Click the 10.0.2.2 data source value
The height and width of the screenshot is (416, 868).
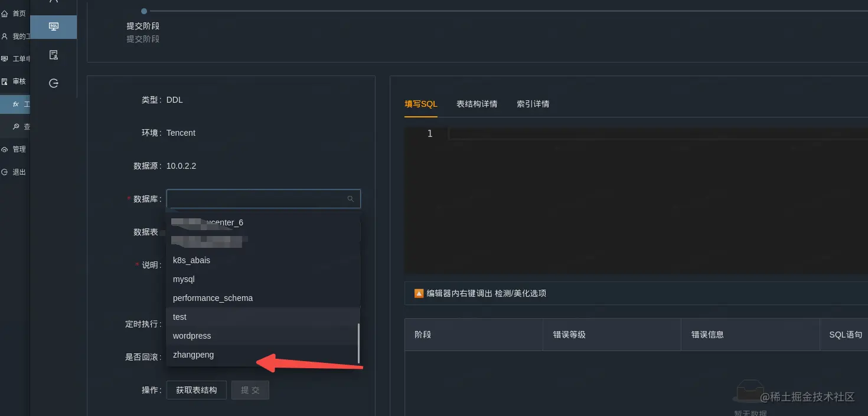(181, 166)
